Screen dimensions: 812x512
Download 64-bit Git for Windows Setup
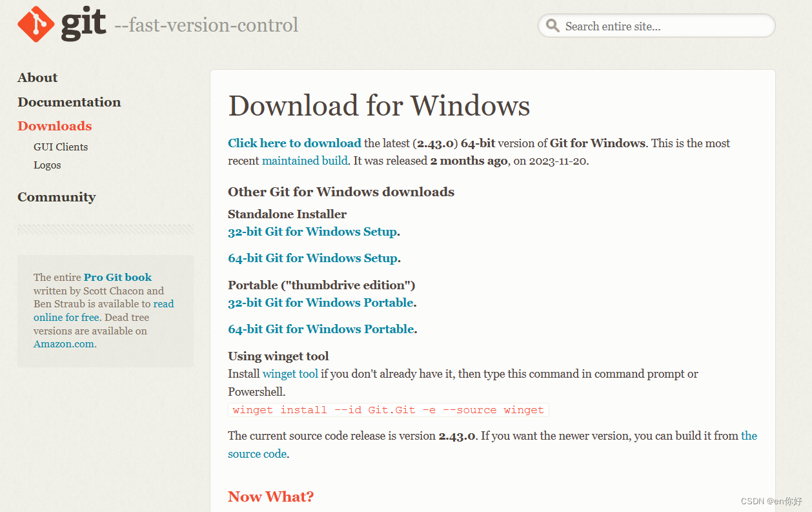pyautogui.click(x=312, y=258)
